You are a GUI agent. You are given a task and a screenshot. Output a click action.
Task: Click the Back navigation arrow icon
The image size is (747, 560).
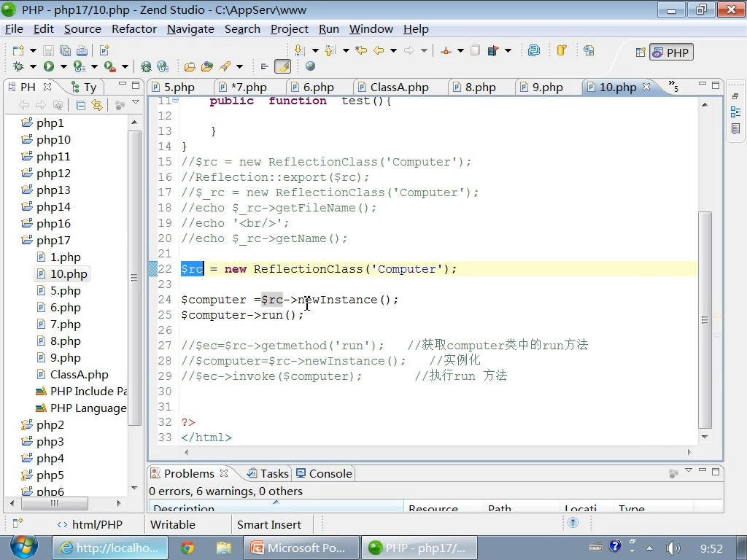click(x=379, y=50)
